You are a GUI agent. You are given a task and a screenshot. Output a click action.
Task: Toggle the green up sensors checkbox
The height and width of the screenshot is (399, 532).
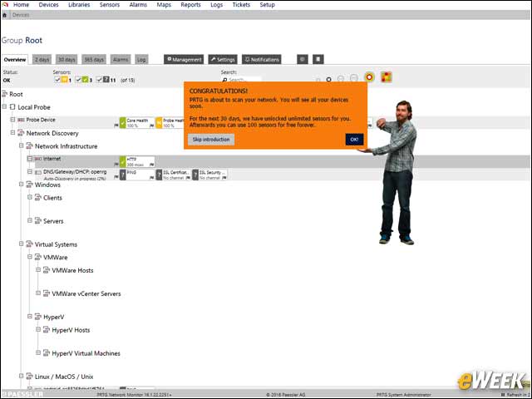coord(78,80)
